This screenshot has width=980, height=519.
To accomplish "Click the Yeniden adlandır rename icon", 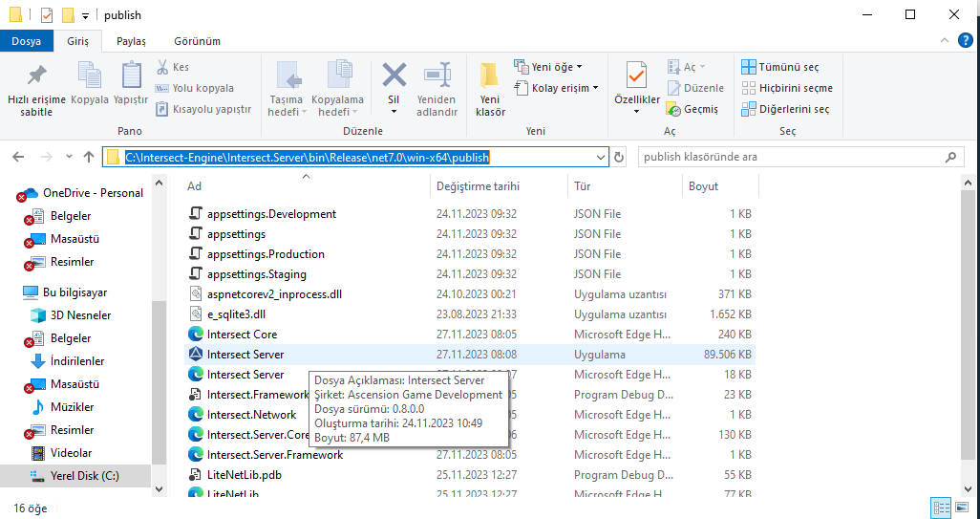I will 437,75.
